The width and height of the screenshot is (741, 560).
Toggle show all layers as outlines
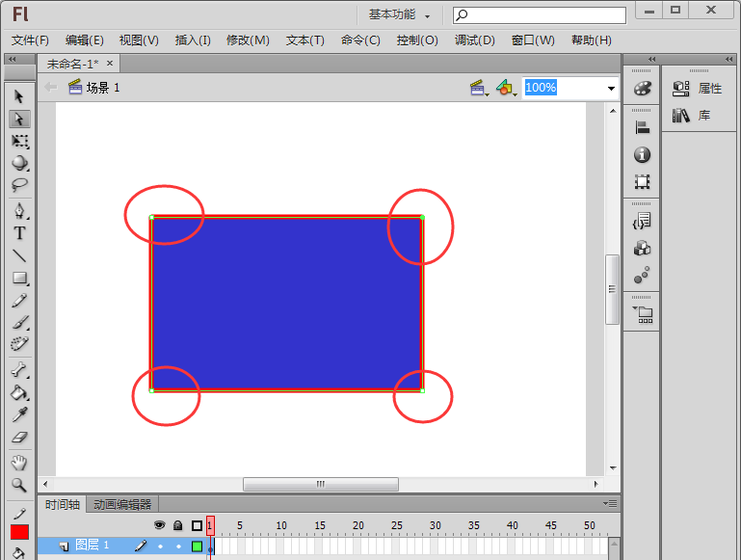coord(198,525)
